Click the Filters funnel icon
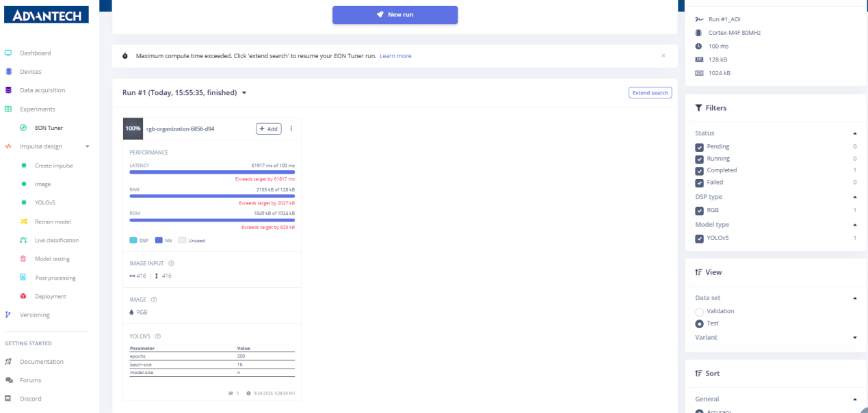 pyautogui.click(x=698, y=108)
